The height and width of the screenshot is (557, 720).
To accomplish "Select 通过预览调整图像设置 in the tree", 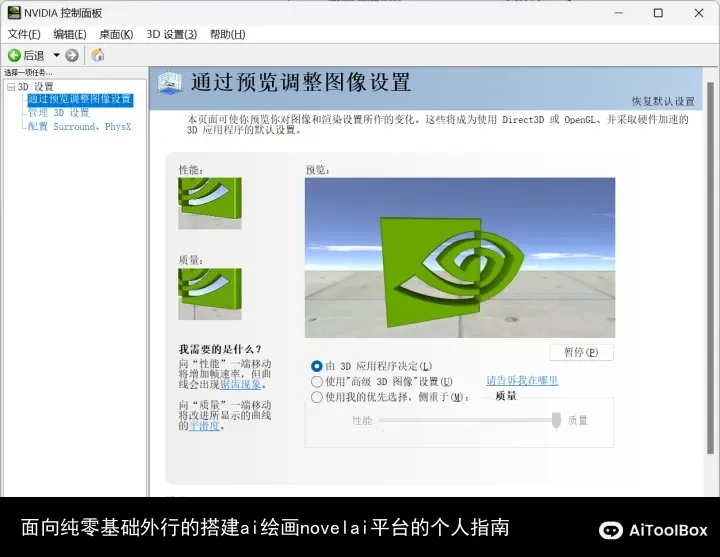I will click(x=80, y=99).
